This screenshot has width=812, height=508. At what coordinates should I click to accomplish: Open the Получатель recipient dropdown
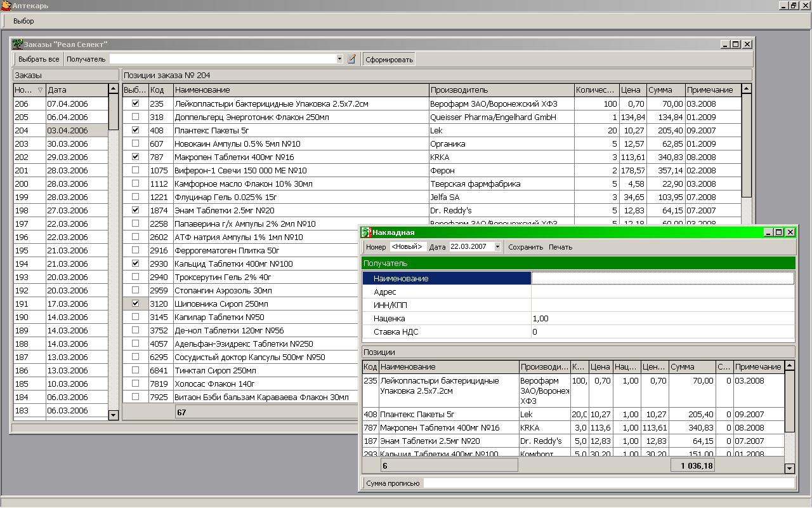pos(339,59)
